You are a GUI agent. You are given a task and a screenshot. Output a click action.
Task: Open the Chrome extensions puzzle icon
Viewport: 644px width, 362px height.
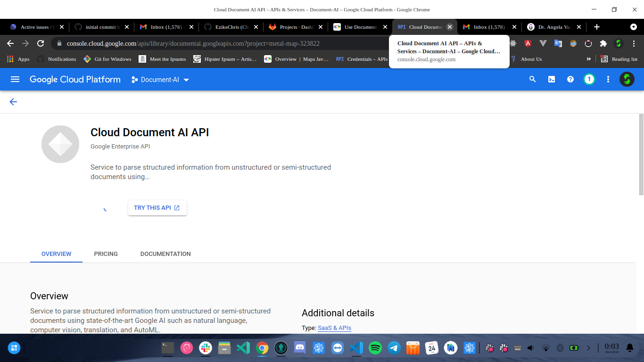click(603, 43)
